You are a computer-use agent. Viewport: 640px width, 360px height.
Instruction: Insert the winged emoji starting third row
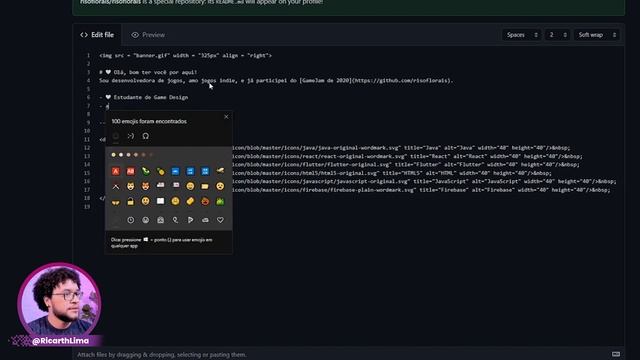[116, 201]
